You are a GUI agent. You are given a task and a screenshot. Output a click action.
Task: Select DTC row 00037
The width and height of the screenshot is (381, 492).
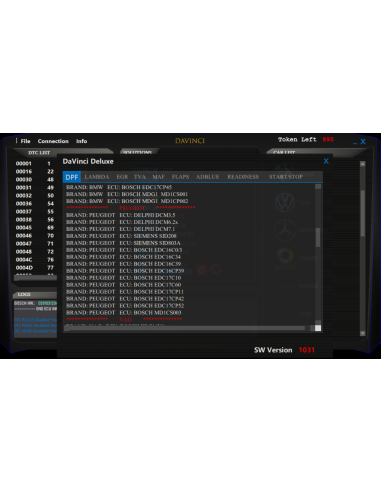click(35, 212)
